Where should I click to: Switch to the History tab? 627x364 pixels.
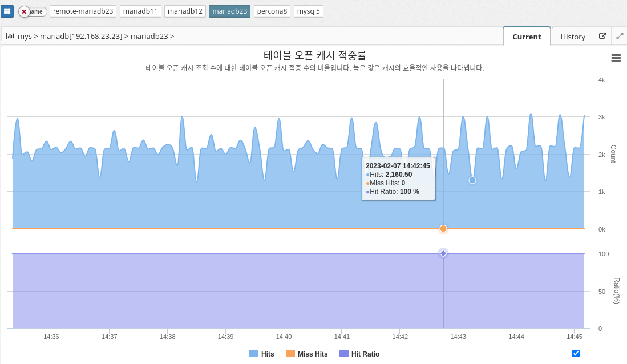[x=573, y=37]
